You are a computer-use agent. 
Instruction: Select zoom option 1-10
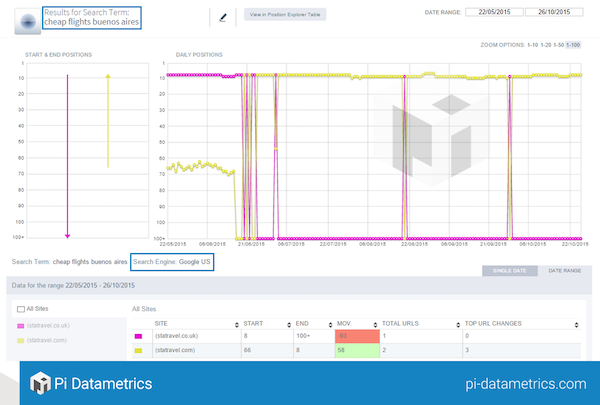point(533,44)
